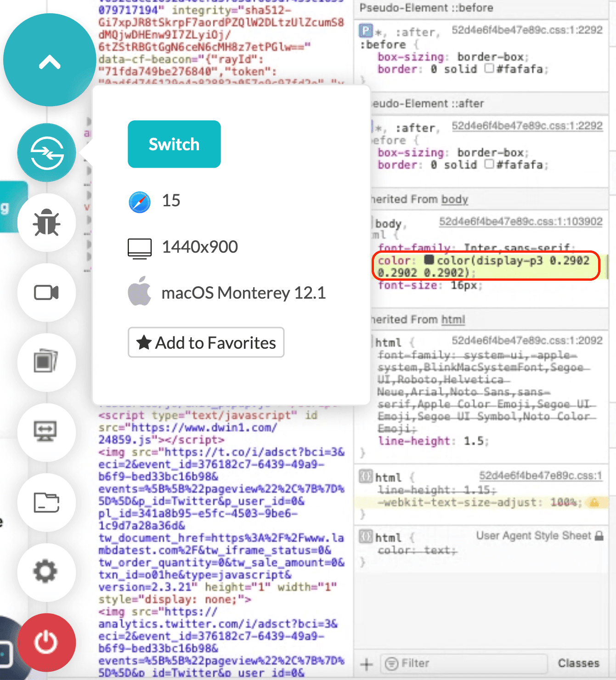Viewport: 616px width, 680px height.
Task: Open css:1:2092 html source link
Action: [x=527, y=340]
